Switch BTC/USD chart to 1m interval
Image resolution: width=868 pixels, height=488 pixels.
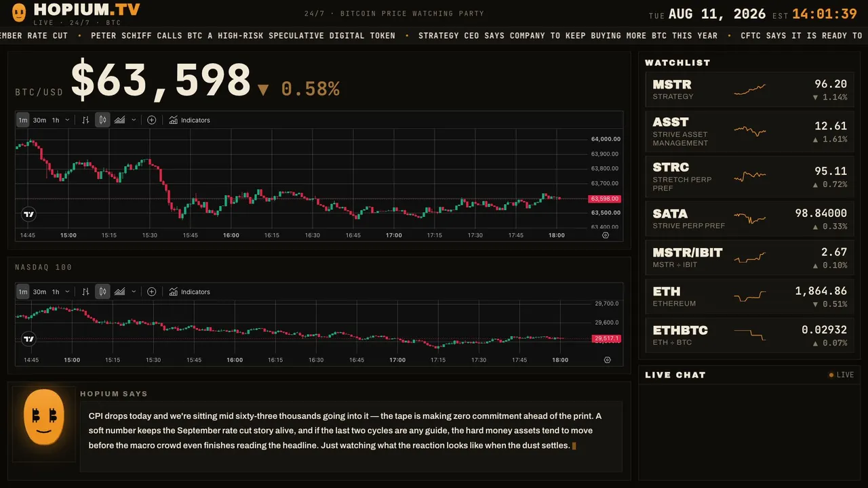tap(23, 120)
